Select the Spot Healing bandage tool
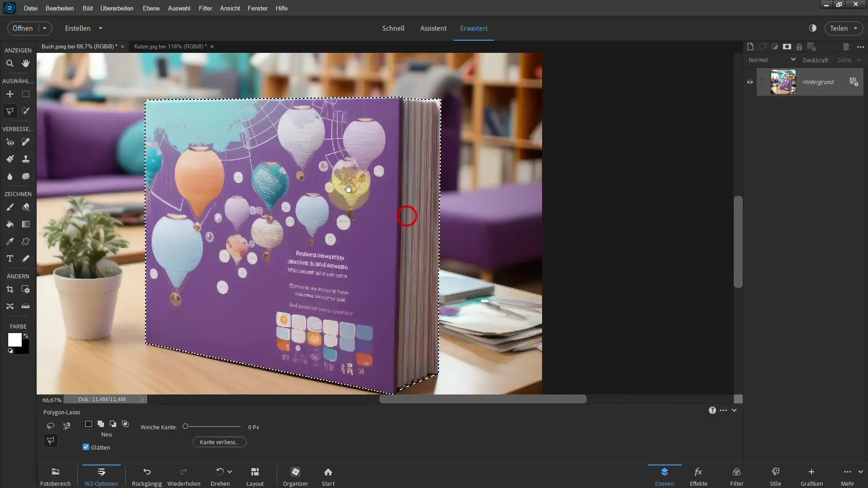 click(x=26, y=142)
